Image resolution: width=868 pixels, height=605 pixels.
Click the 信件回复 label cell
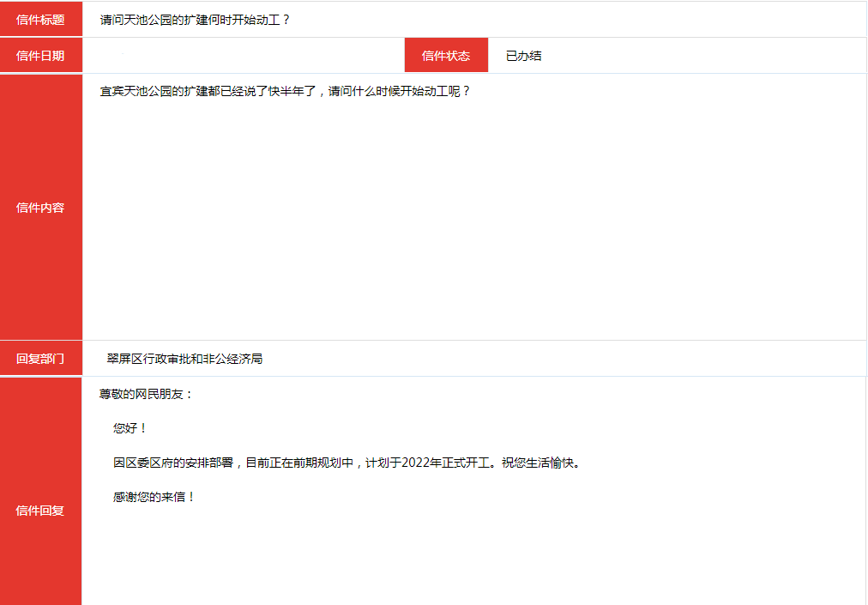coord(40,511)
